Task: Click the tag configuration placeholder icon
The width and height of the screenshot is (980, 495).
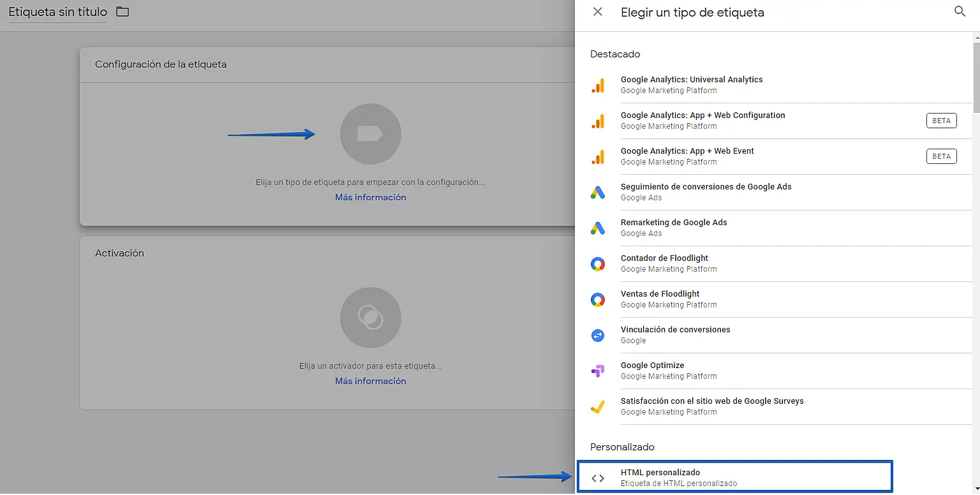Action: [x=370, y=134]
